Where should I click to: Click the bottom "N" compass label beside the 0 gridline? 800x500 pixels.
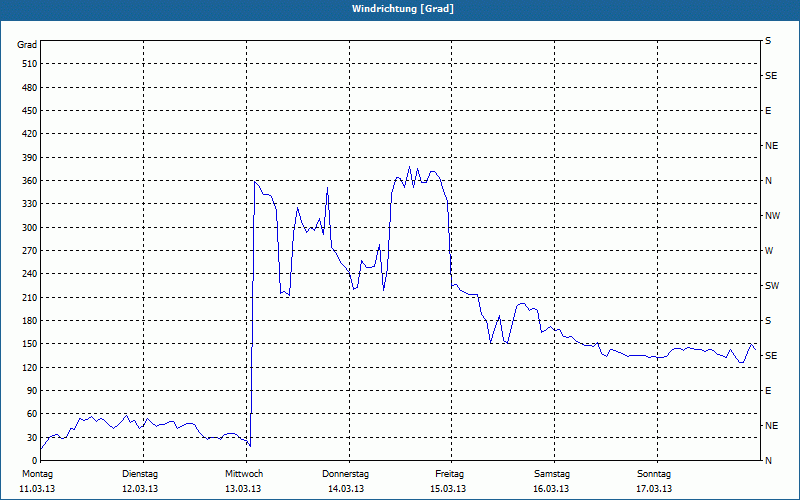[769, 461]
